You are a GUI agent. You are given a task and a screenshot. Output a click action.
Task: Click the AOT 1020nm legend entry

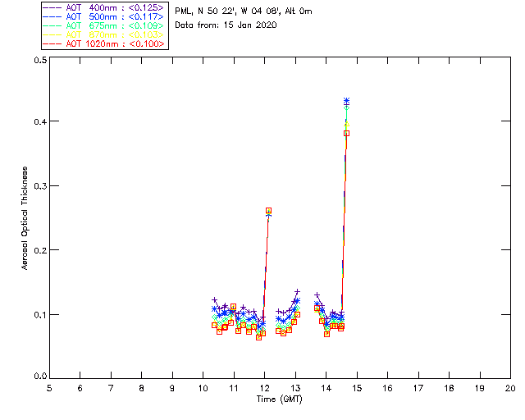coord(104,43)
